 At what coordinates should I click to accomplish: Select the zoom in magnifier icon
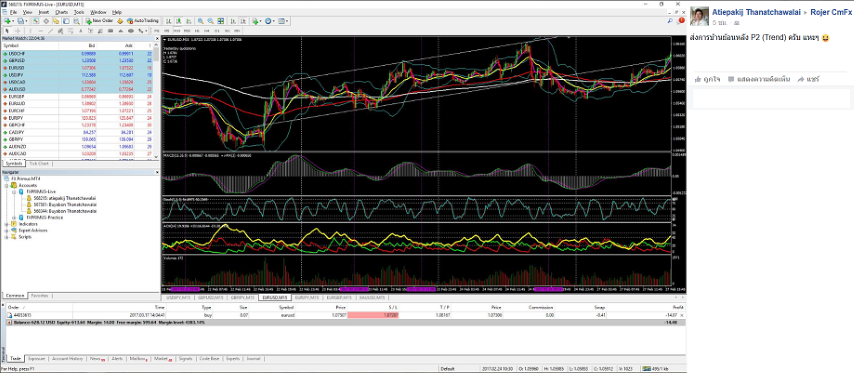pos(200,21)
